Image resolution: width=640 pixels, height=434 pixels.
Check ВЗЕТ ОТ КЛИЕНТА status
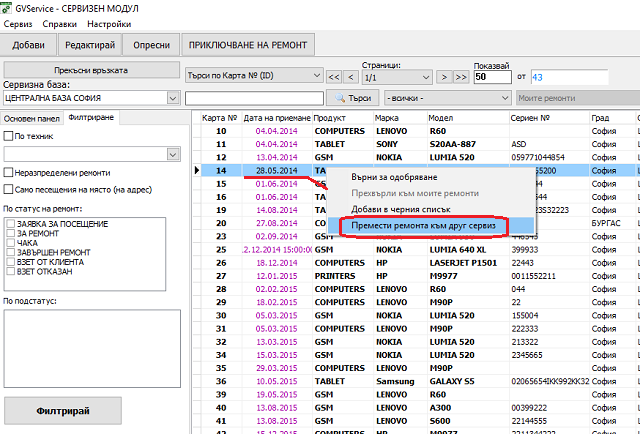[x=11, y=262]
